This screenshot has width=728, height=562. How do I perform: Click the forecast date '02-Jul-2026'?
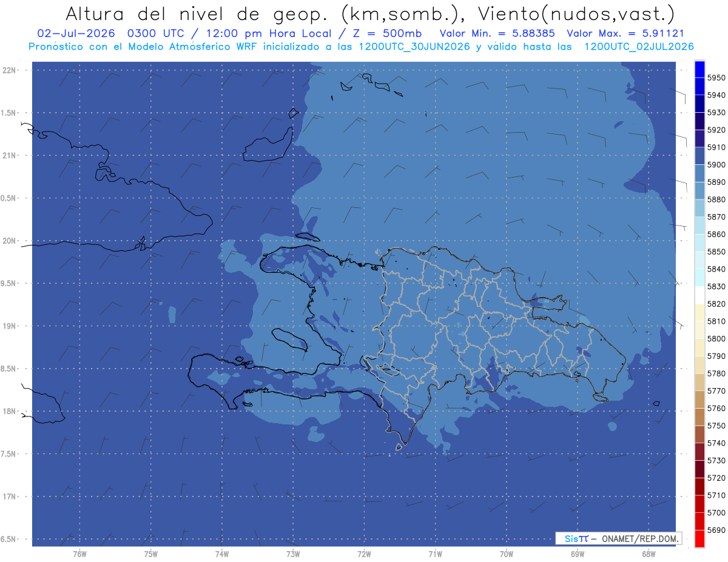[x=76, y=33]
